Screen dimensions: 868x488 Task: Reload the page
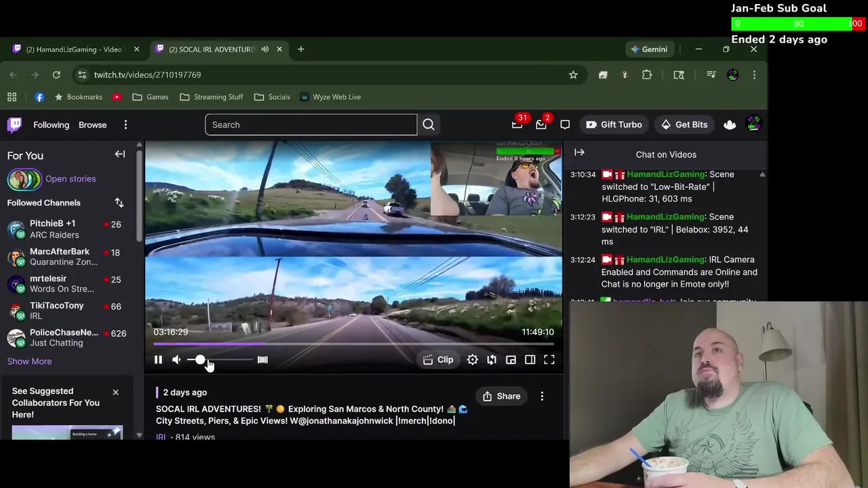point(56,75)
